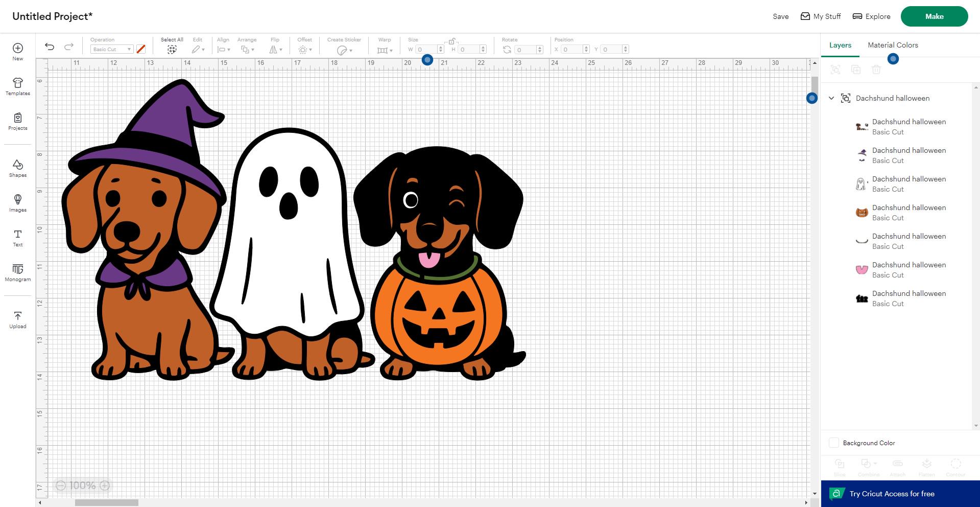This screenshot has width=980, height=507.
Task: Click the position X input field
Action: tap(572, 50)
